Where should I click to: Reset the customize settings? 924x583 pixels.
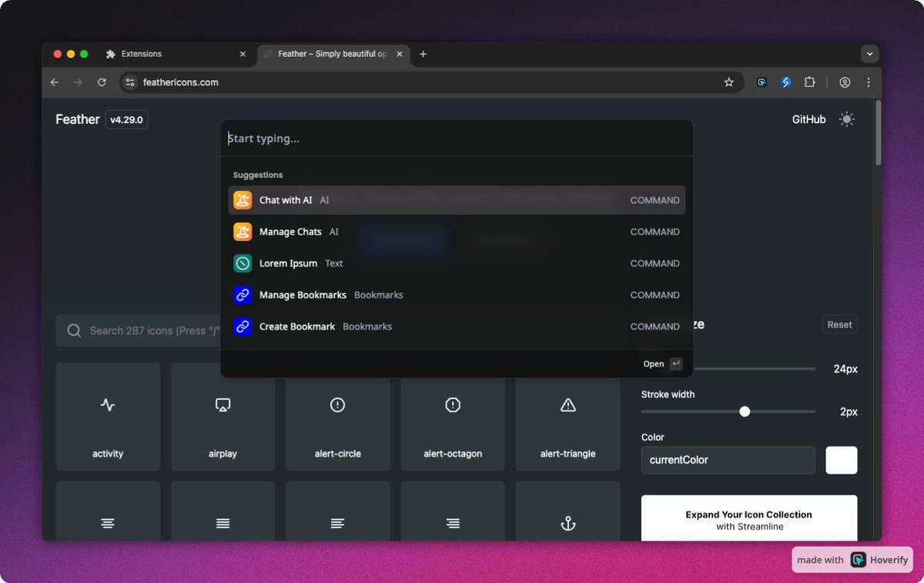pos(839,325)
